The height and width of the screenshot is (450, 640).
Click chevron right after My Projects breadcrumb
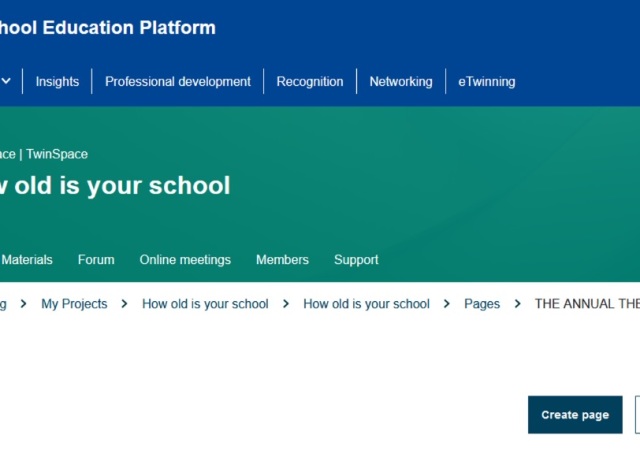point(124,304)
